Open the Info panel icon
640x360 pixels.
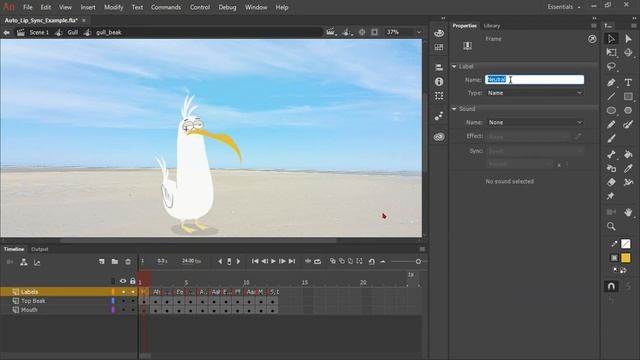[x=439, y=82]
